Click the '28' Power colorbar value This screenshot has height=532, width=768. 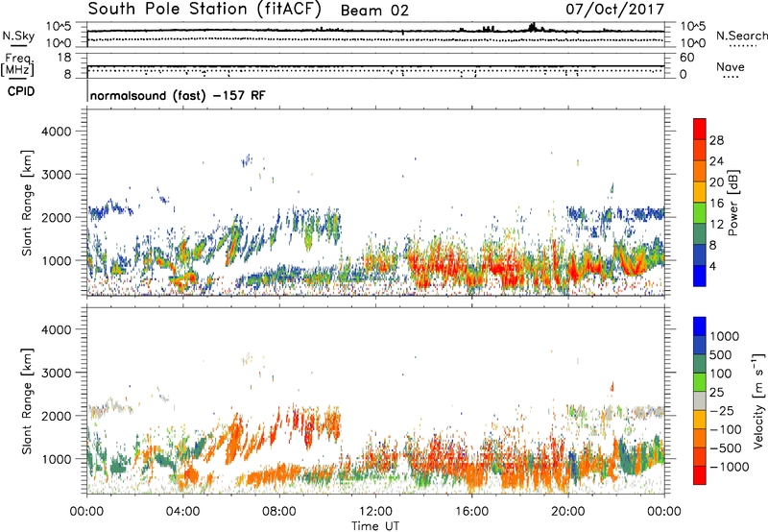[x=716, y=140]
